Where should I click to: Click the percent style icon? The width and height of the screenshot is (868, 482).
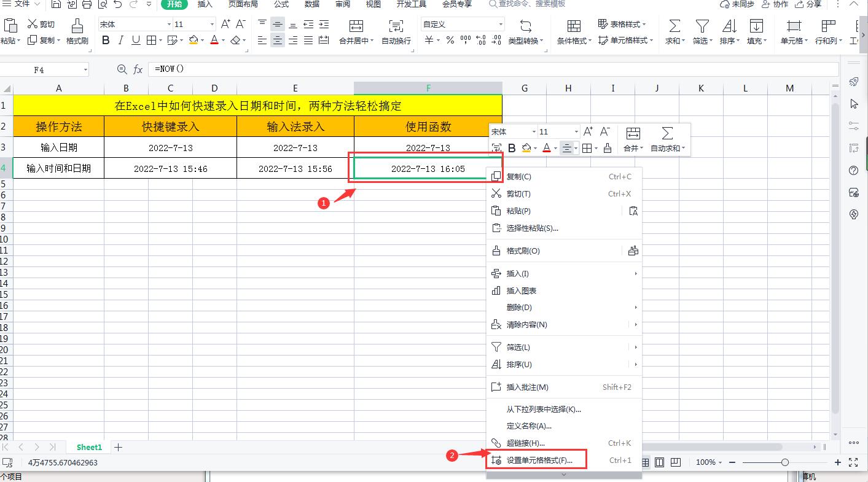coord(450,41)
